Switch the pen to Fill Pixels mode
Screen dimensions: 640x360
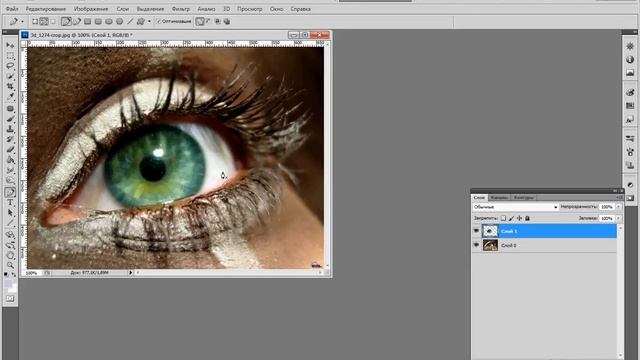(53, 21)
